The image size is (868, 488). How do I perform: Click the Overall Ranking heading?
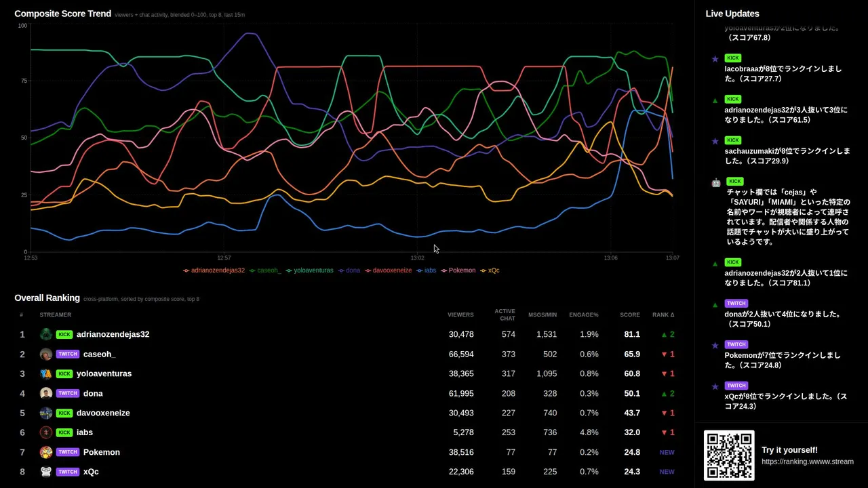pos(47,298)
